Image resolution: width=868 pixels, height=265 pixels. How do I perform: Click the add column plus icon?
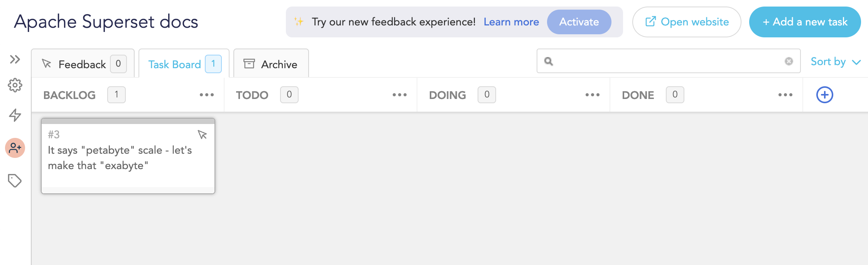point(824,95)
